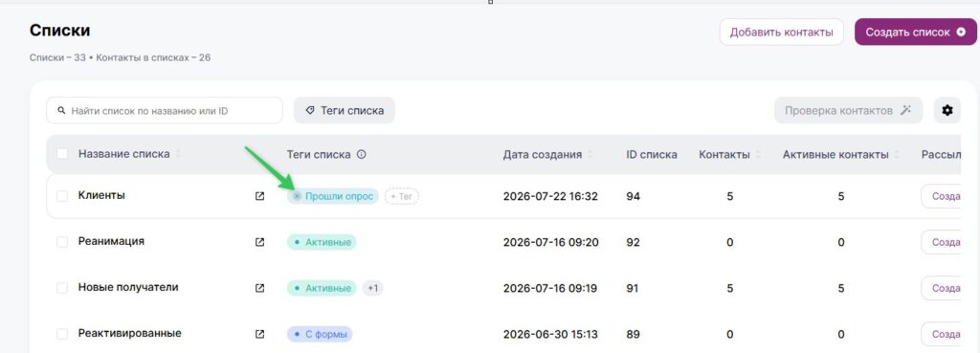The width and height of the screenshot is (980, 353).
Task: Click the Активные tag in Реанимация row
Action: (x=322, y=242)
